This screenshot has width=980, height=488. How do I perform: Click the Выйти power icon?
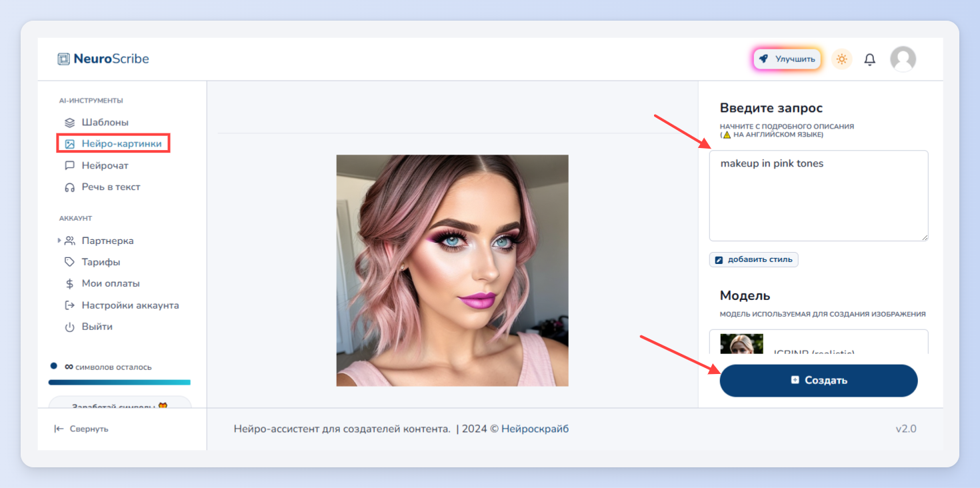click(x=69, y=327)
